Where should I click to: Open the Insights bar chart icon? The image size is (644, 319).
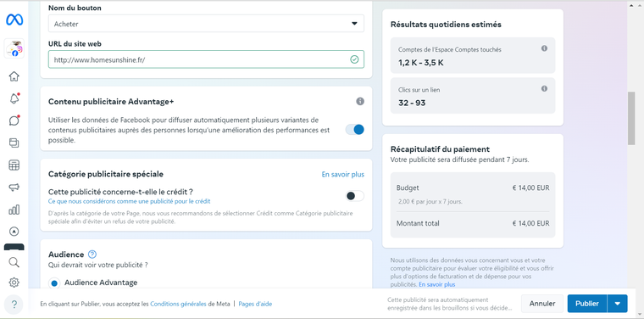pos(14,210)
